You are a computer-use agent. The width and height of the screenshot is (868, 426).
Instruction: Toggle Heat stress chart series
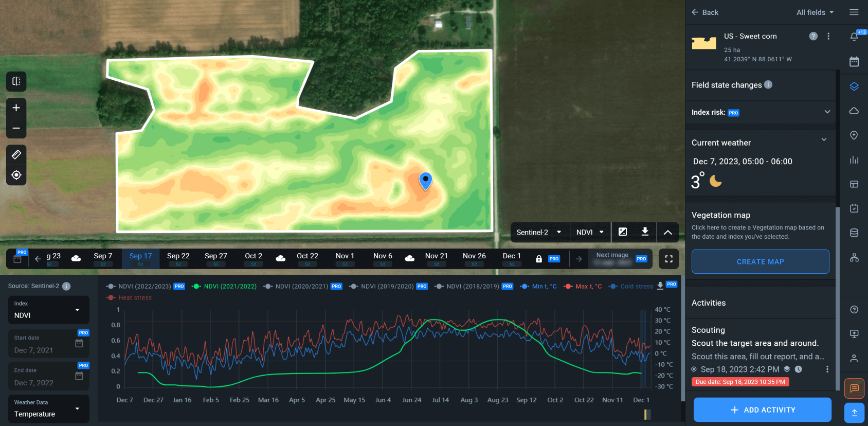tap(129, 297)
